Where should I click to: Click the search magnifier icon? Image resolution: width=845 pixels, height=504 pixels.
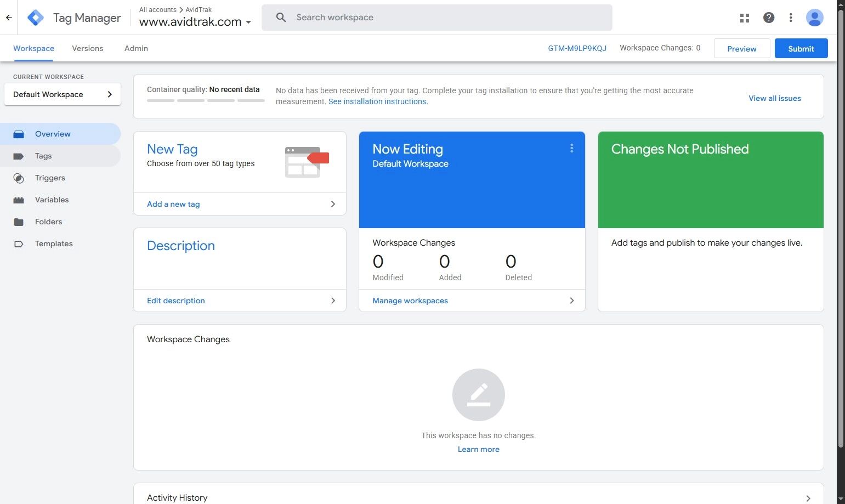(x=280, y=17)
